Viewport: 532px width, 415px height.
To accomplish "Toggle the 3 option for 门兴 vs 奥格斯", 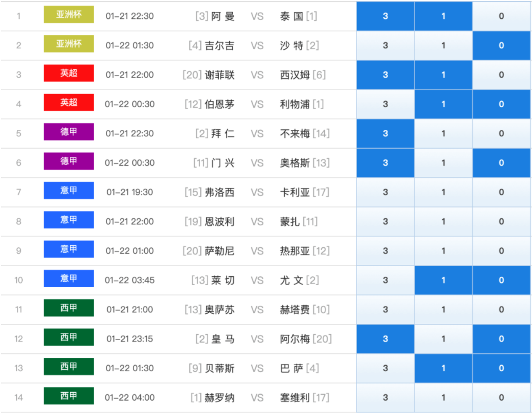I will tap(385, 163).
